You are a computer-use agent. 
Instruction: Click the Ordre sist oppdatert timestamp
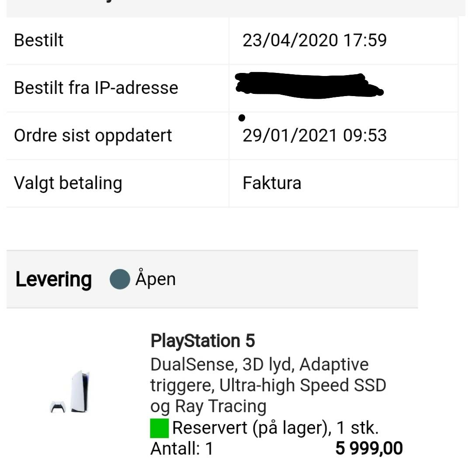(314, 135)
